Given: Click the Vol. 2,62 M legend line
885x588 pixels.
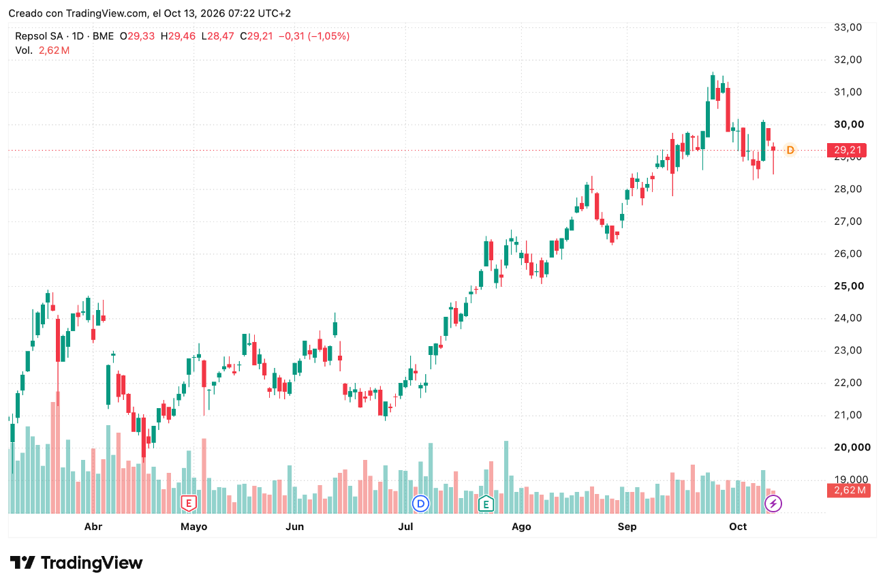Looking at the screenshot, I should 42,50.
